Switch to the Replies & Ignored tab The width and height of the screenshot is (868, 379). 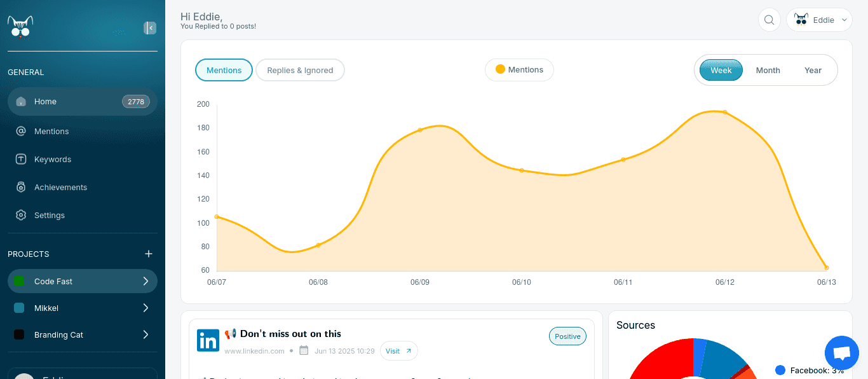pyautogui.click(x=300, y=70)
